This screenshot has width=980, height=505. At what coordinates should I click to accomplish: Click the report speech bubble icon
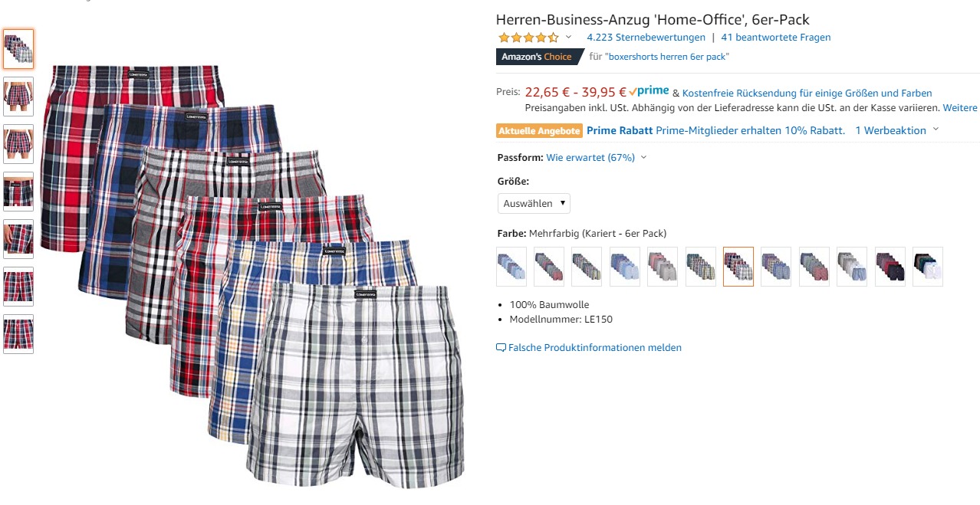[502, 348]
